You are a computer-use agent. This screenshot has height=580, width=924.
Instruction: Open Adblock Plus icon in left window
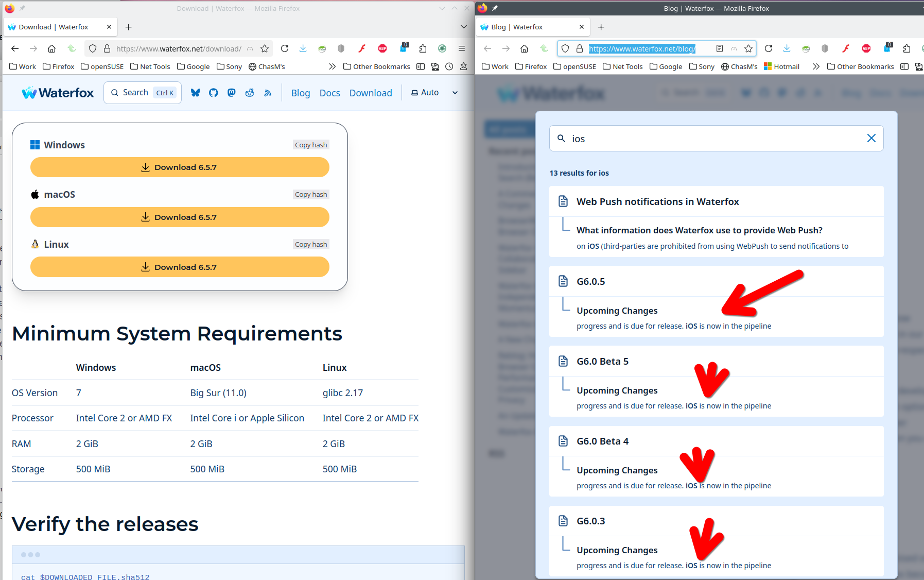click(382, 48)
